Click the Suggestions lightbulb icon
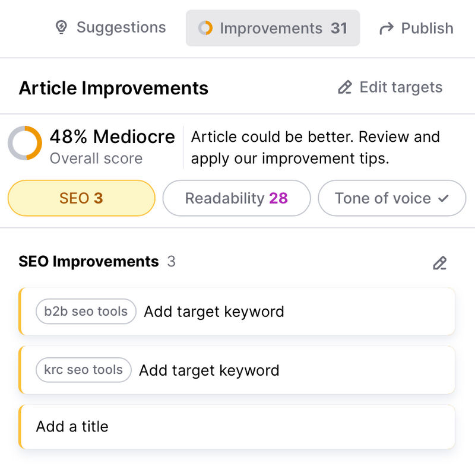Viewport: 475px width, 476px height. pos(61,27)
